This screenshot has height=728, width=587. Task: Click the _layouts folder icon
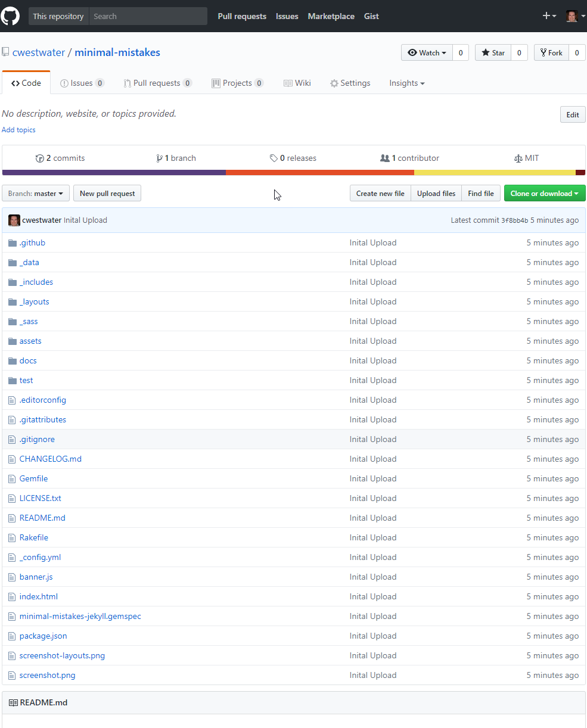(x=13, y=302)
